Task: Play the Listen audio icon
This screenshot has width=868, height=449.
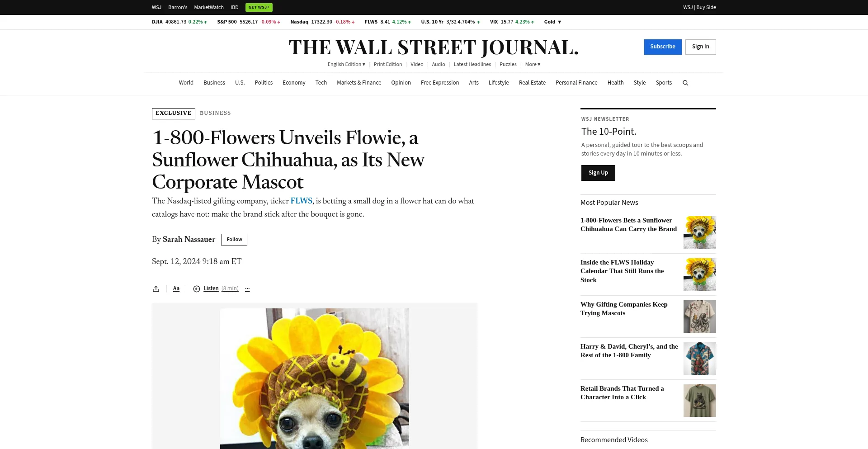Action: click(197, 288)
